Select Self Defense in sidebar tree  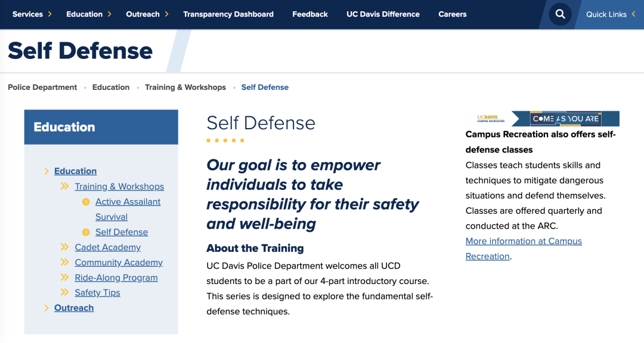(122, 232)
